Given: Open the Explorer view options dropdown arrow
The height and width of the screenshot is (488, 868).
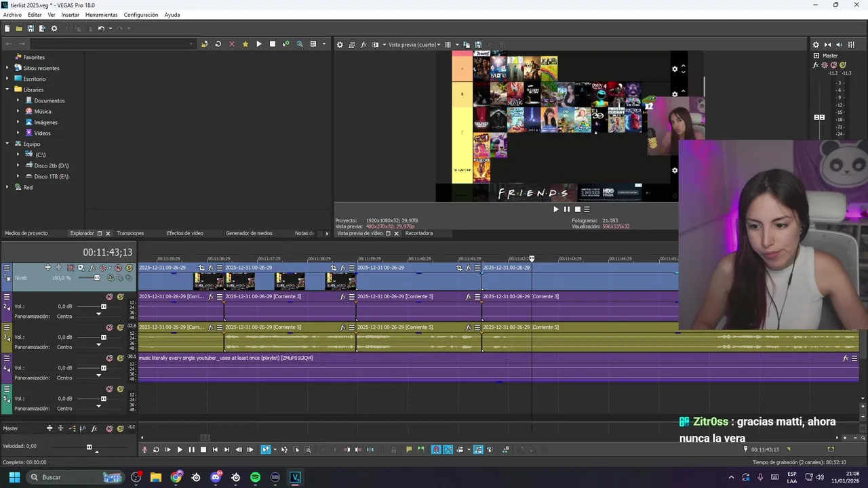Looking at the screenshot, I should 323,44.
